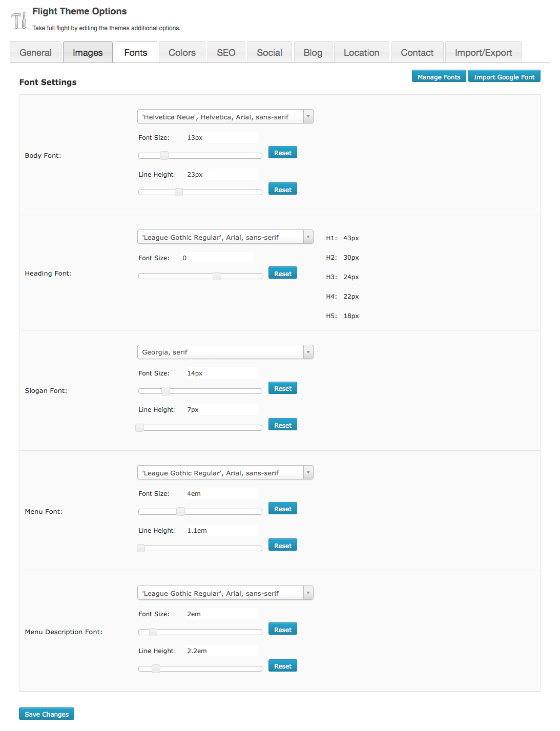
Task: Click the Slogan Font line height slider handle
Action: tap(139, 428)
